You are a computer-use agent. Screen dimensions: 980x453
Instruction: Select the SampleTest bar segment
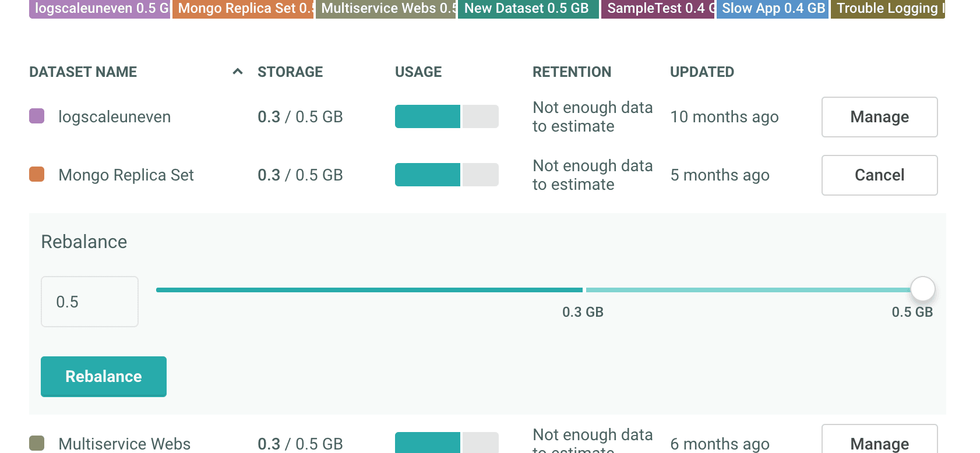(x=657, y=9)
